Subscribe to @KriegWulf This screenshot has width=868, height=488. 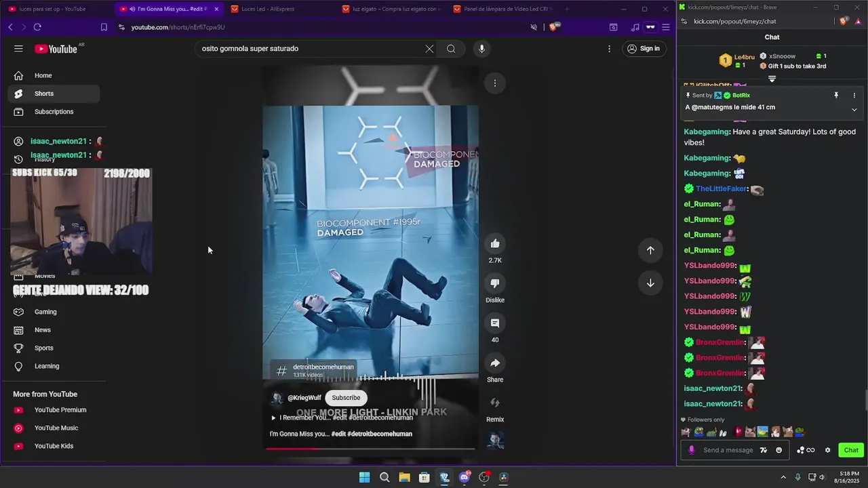click(x=346, y=398)
